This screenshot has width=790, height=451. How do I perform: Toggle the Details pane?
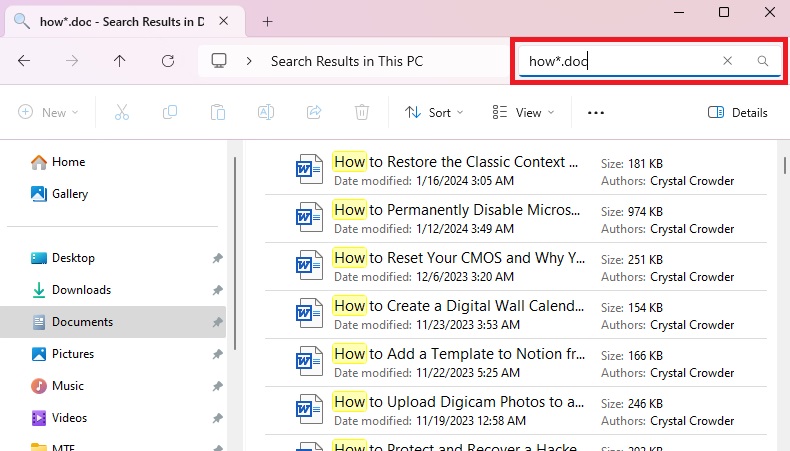tap(738, 112)
